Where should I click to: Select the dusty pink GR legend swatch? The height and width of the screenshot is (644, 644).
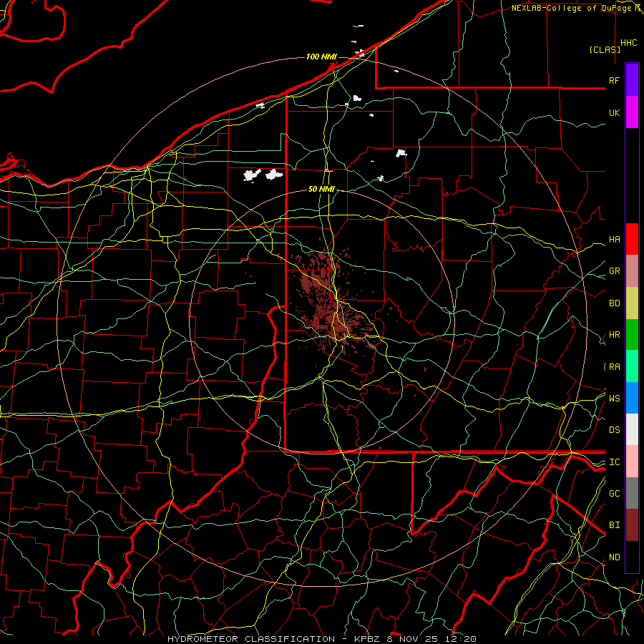tap(632, 271)
